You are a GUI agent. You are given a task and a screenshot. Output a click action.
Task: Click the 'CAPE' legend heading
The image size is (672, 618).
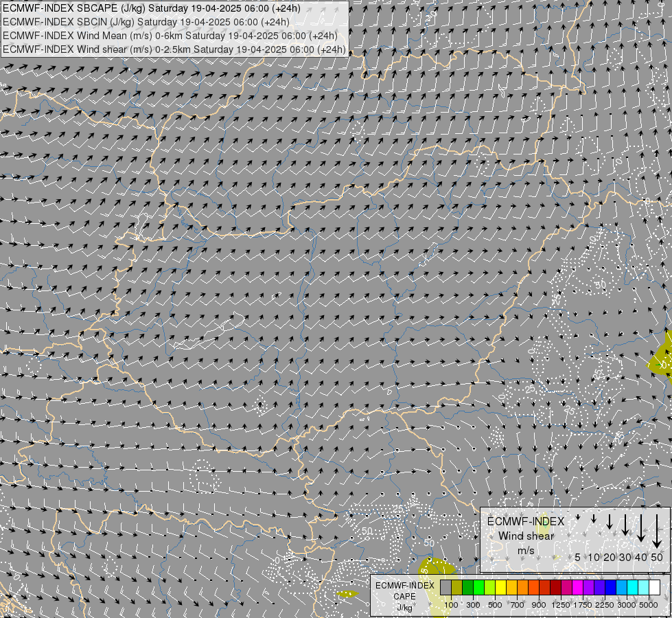coord(404,597)
